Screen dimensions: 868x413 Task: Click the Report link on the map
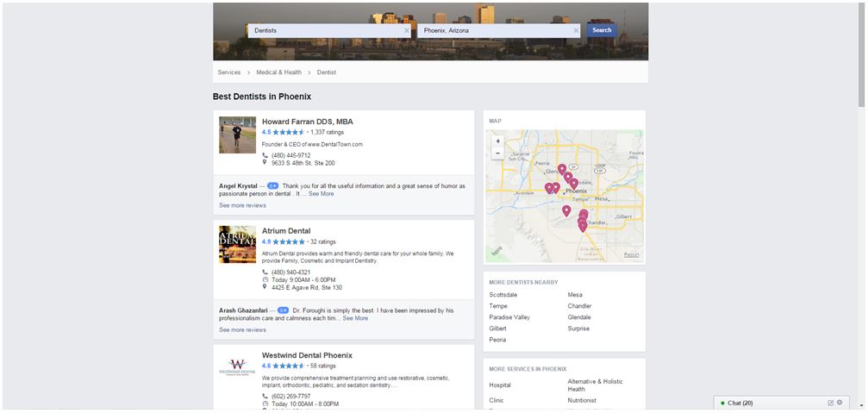[x=631, y=254]
